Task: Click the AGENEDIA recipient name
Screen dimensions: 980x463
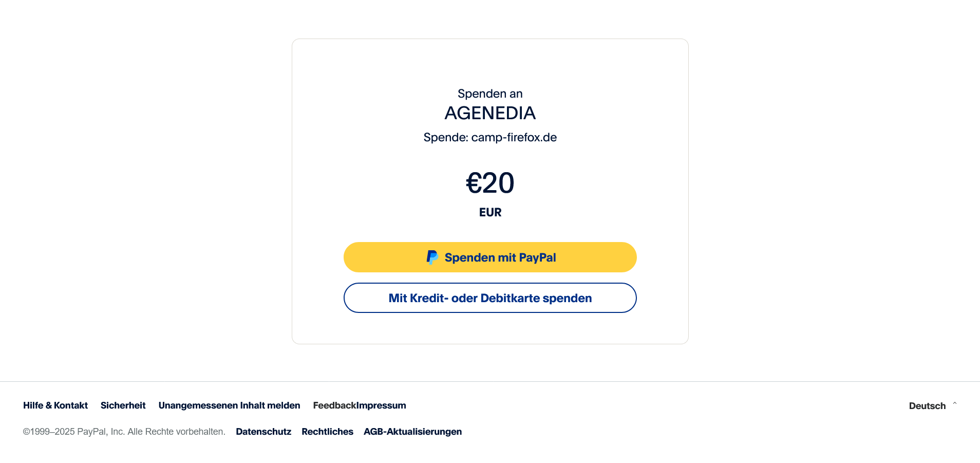Action: (490, 113)
